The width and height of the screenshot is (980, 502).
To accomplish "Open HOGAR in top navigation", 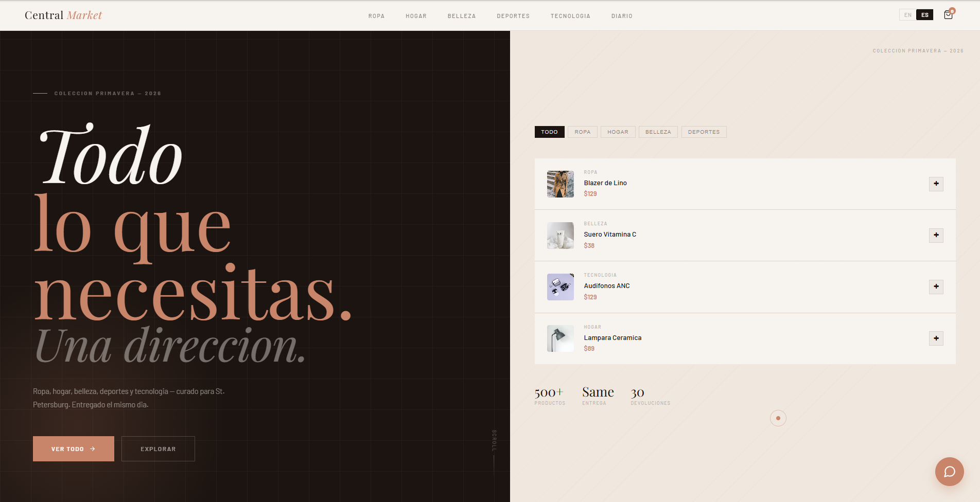I will tap(416, 16).
